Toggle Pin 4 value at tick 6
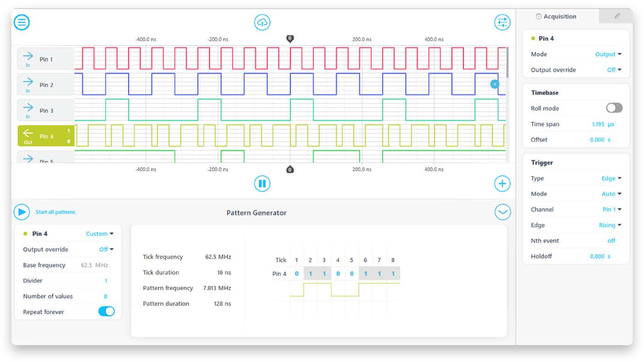Screen dimensions: 644x362 (366, 274)
